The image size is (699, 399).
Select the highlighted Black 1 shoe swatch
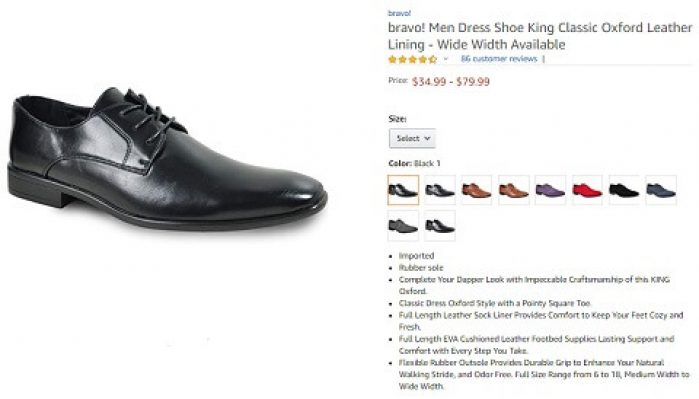pyautogui.click(x=403, y=190)
